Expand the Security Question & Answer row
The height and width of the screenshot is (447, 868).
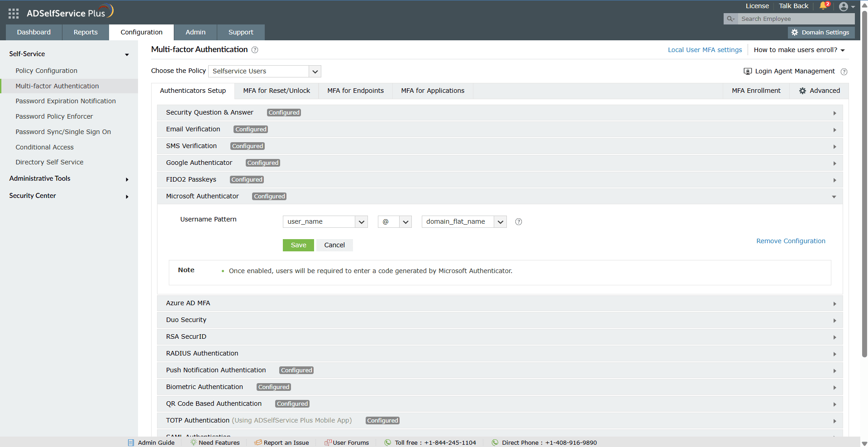500,113
